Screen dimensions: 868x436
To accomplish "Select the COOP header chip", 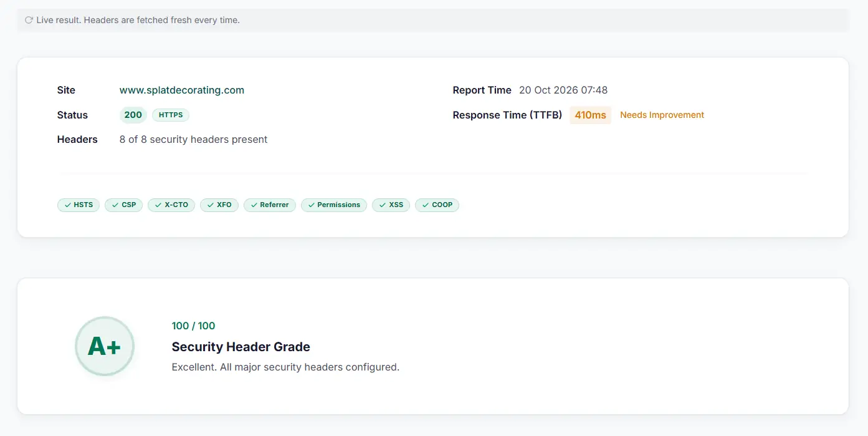I will (x=437, y=205).
